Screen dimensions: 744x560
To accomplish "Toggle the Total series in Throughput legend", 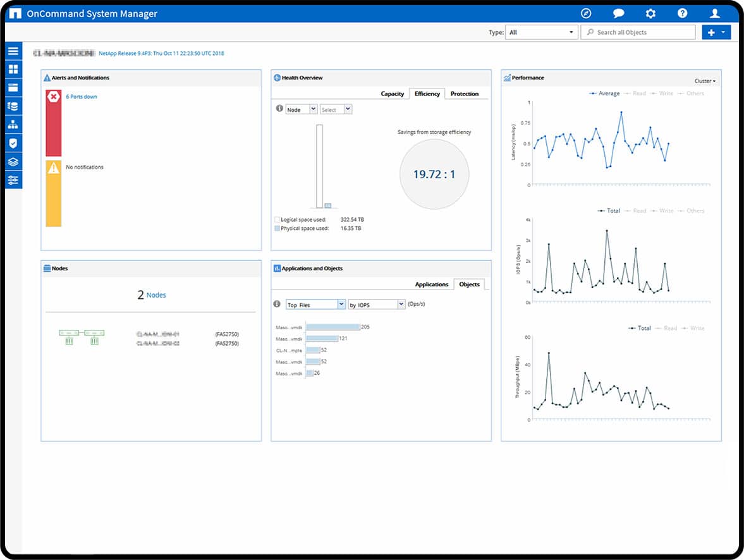I will (640, 328).
